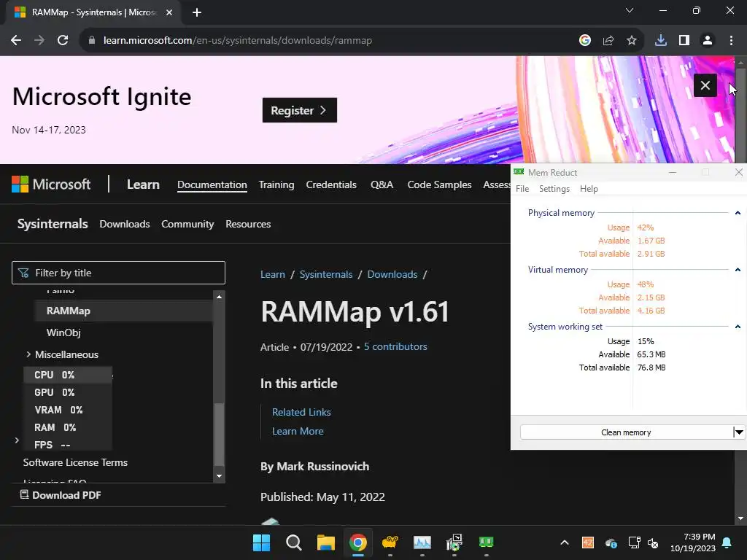747x560 pixels.
Task: Collapse Physical memory group
Action: (x=738, y=213)
